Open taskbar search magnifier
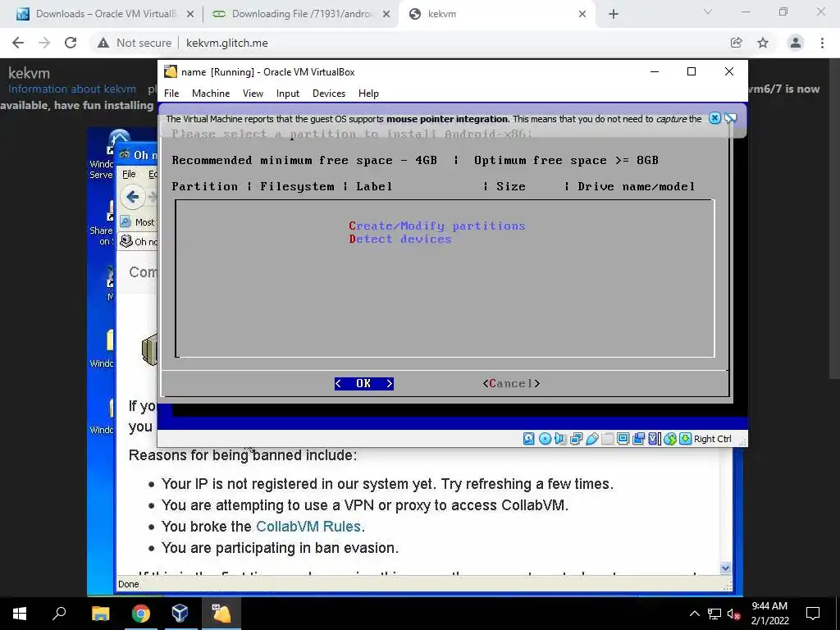This screenshot has width=840, height=630. coord(59,614)
